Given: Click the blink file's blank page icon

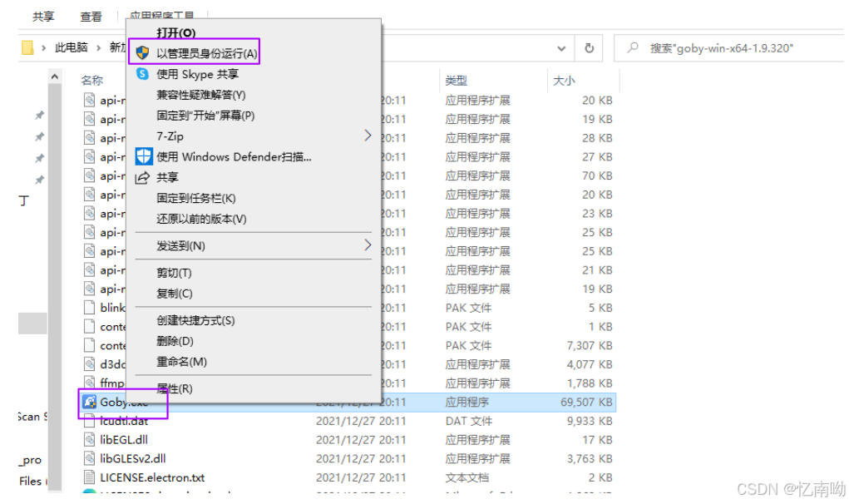Looking at the screenshot, I should pyautogui.click(x=89, y=308).
